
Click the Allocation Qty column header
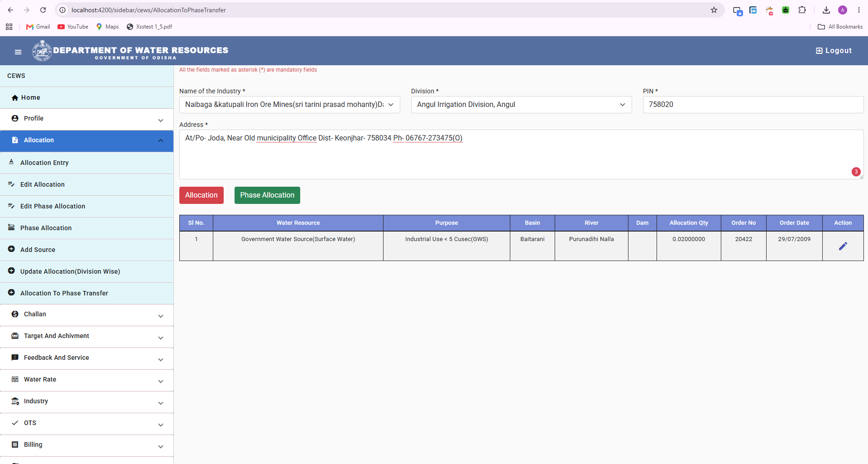tap(689, 223)
